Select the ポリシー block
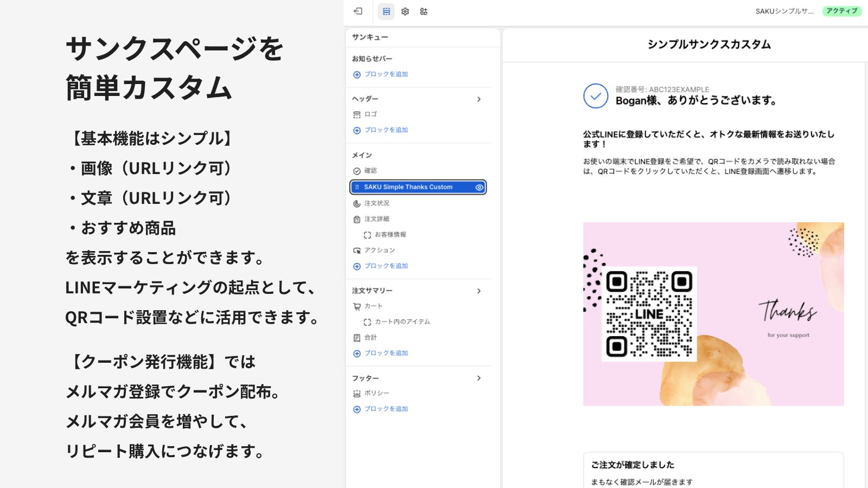This screenshot has height=488, width=868. point(376,393)
